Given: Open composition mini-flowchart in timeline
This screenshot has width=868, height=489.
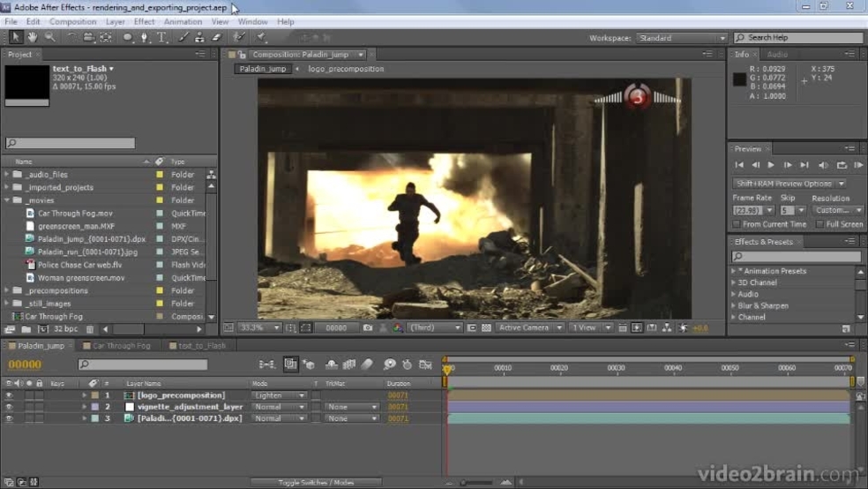Looking at the screenshot, I should [266, 364].
